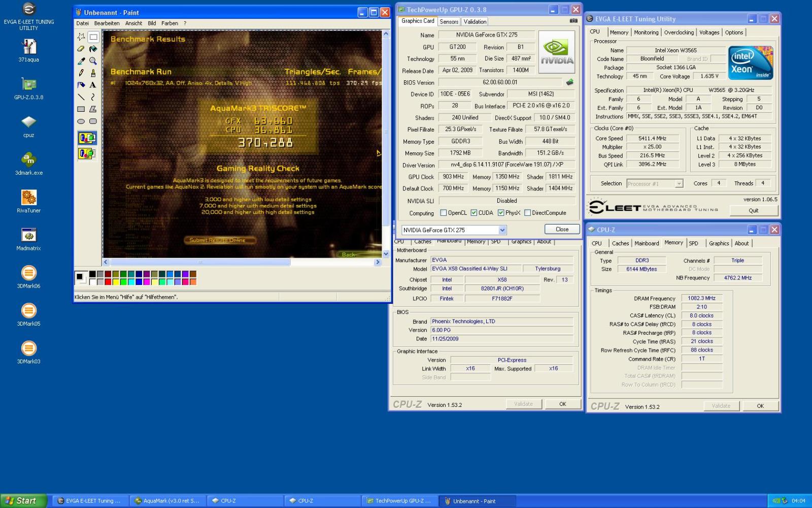Pick the white color swatch in Paint palette

coord(92,282)
